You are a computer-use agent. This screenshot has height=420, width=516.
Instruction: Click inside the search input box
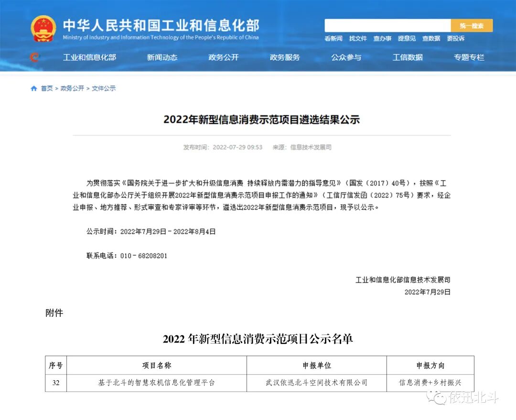click(387, 25)
